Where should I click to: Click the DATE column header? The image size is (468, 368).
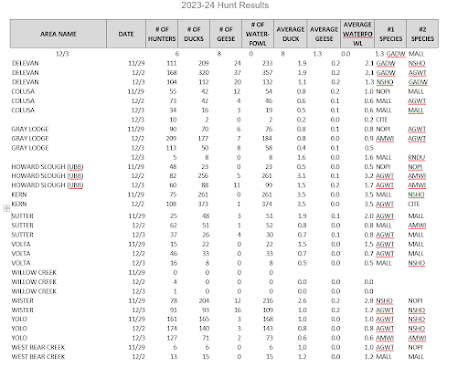tap(126, 34)
